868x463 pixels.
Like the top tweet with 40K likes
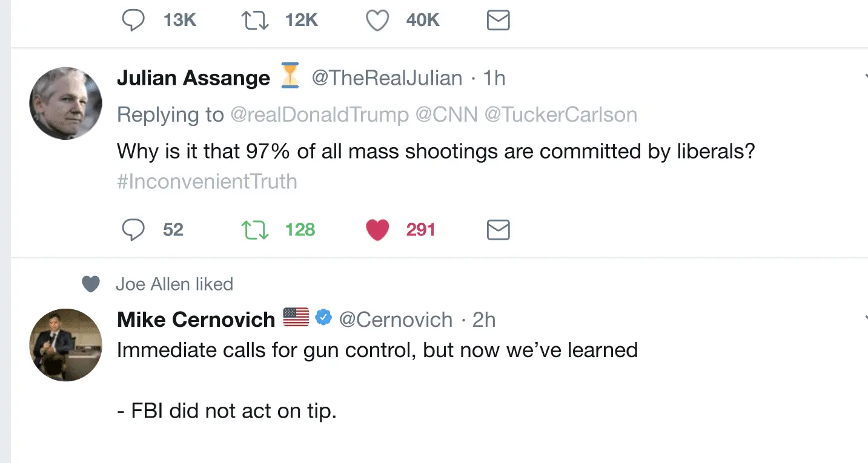pyautogui.click(x=377, y=21)
